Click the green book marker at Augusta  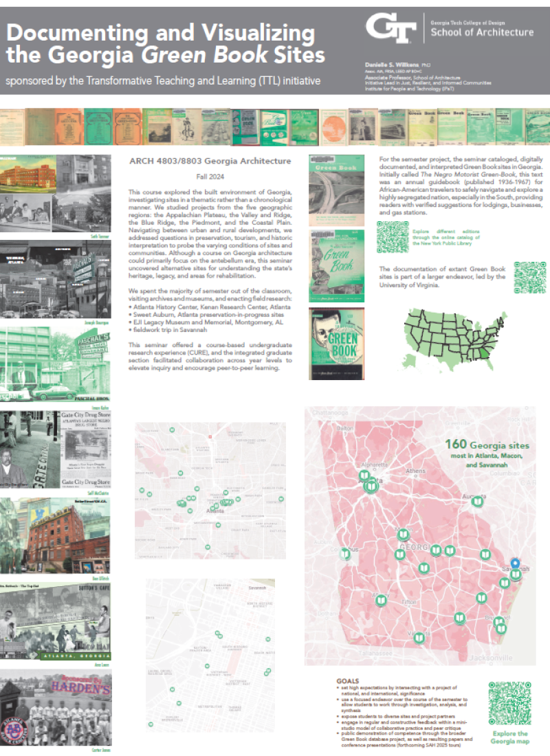[x=477, y=502]
